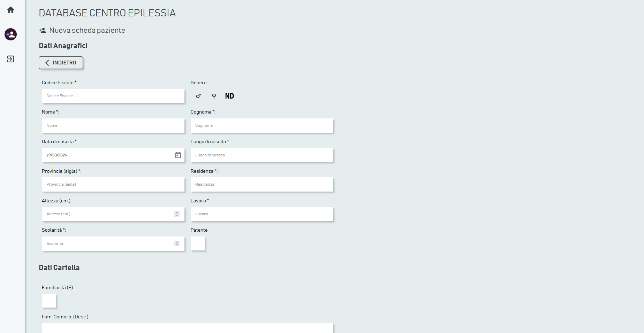Toggle the Familiarità (E) checkbox

[x=49, y=301]
